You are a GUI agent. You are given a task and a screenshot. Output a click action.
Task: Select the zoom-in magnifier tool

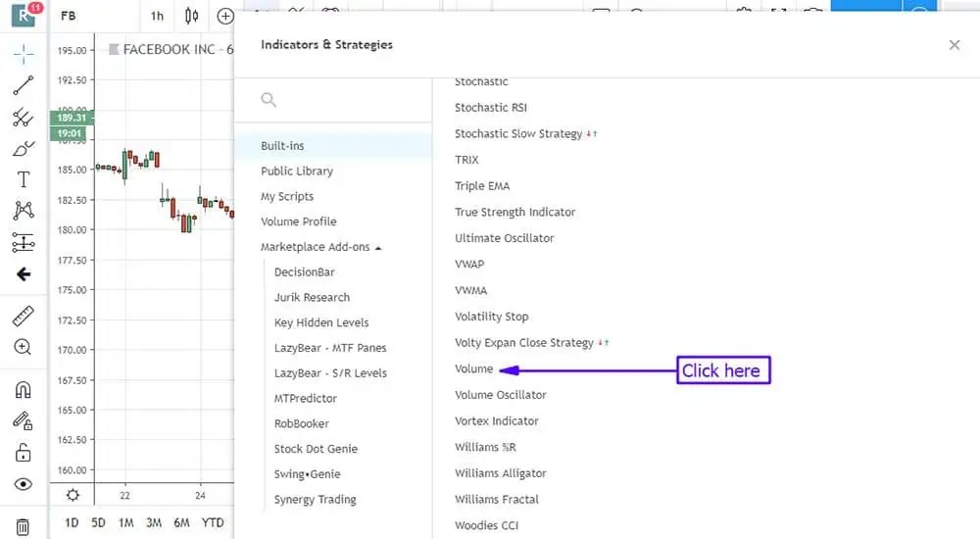(24, 347)
